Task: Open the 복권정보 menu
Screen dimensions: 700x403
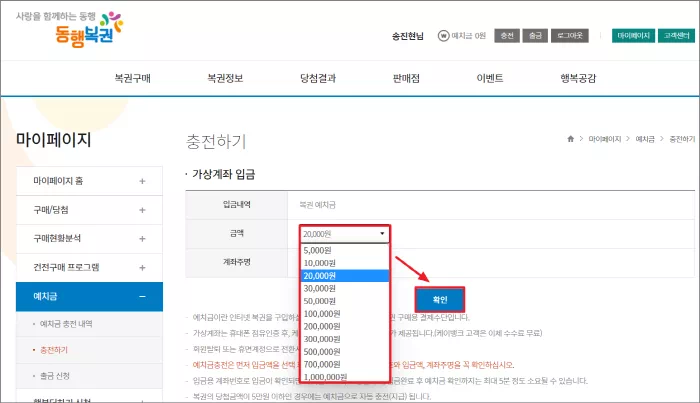Action: click(225, 78)
